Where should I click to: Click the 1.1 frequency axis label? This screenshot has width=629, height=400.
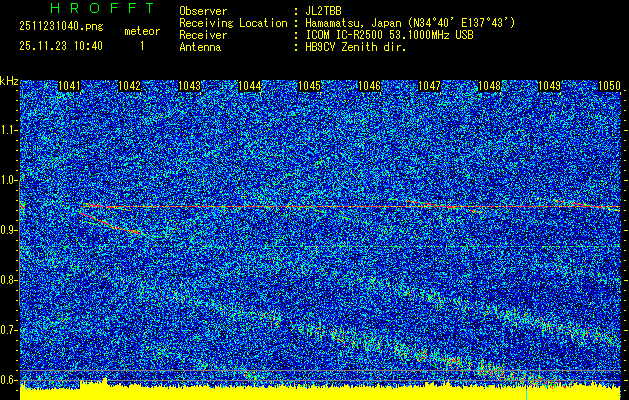coord(9,130)
